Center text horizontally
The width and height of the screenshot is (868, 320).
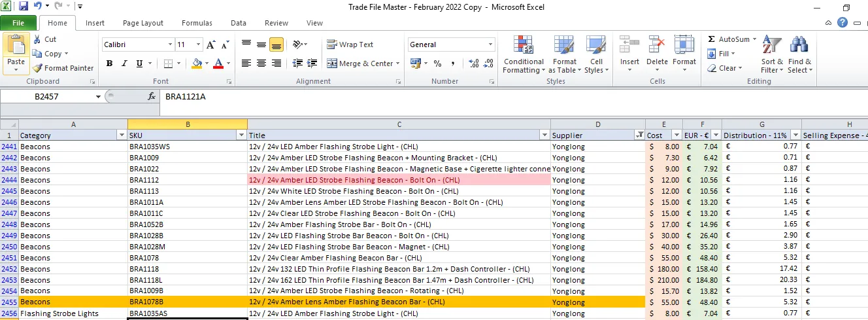[x=261, y=63]
